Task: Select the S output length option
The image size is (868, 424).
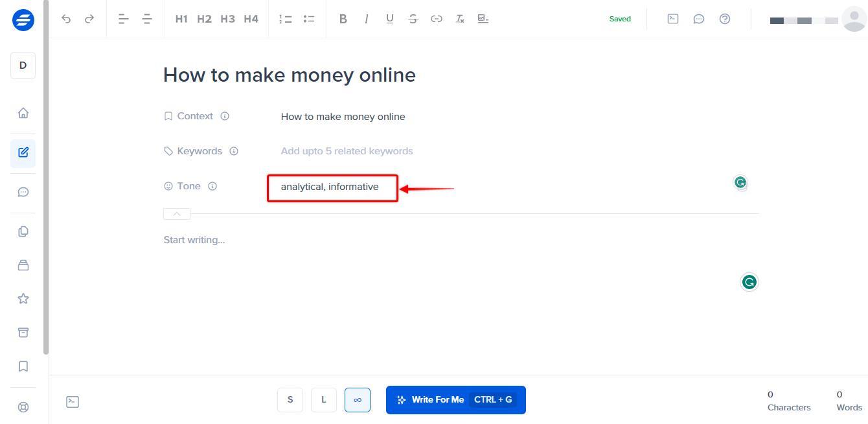Action: [x=290, y=399]
